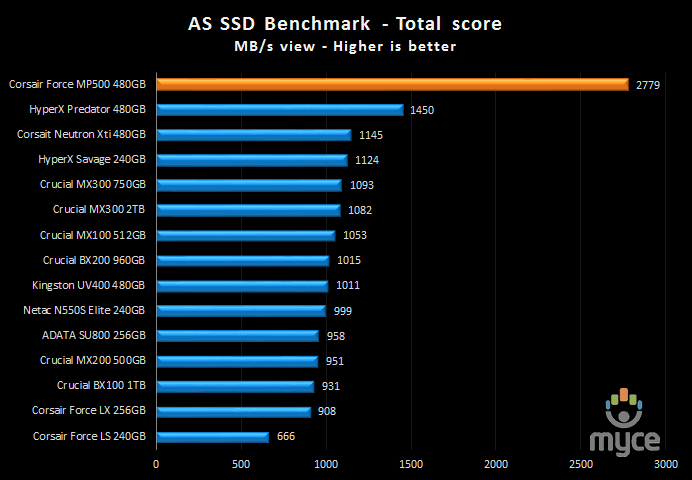
Task: Click the 2779 score value
Action: point(648,85)
